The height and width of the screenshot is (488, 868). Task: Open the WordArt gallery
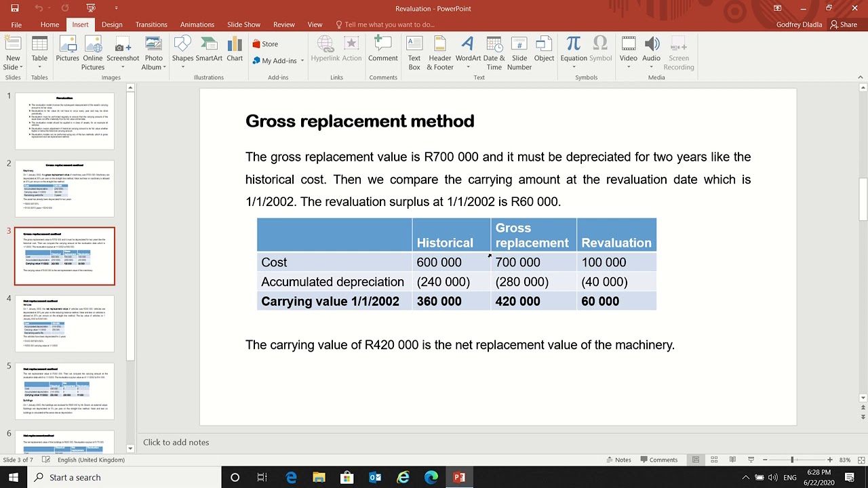click(467, 53)
